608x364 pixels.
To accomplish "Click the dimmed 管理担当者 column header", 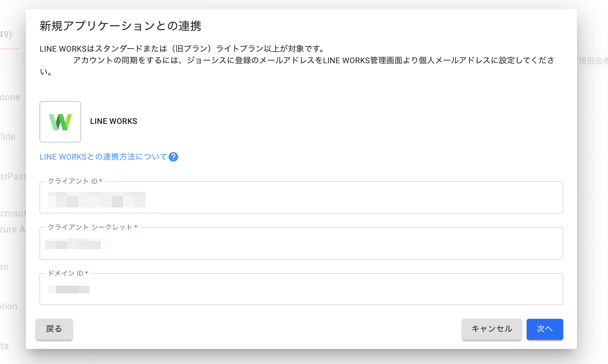I will [592, 61].
